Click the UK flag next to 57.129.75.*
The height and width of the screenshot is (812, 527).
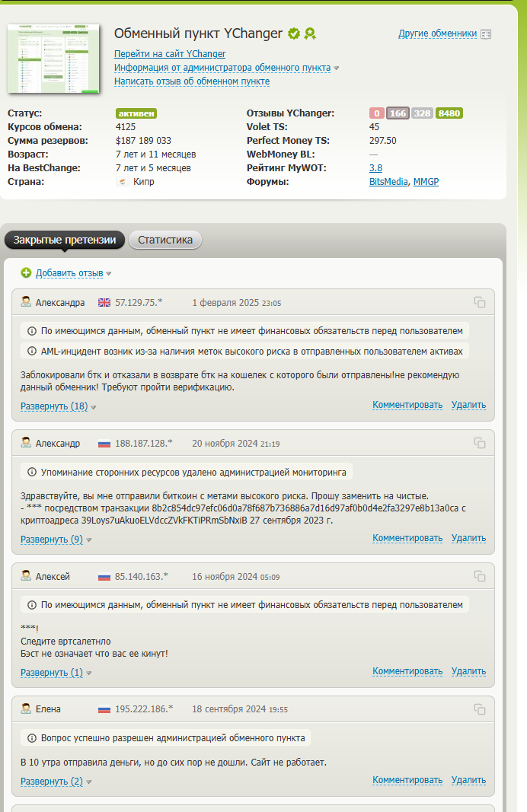104,303
